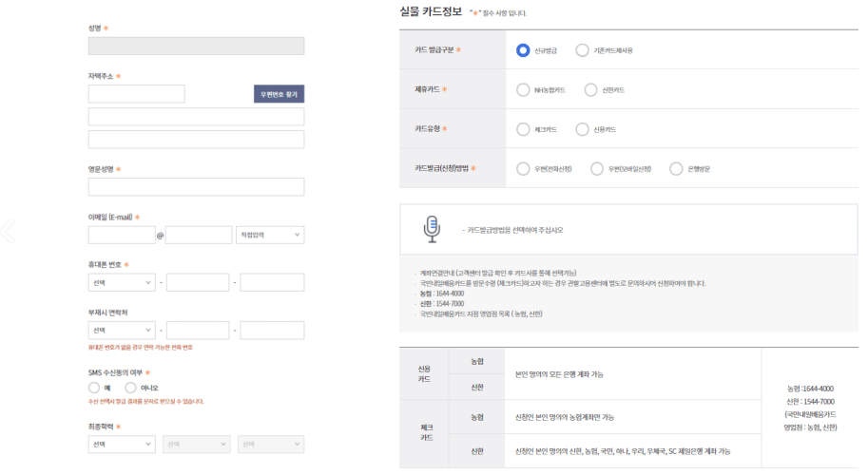Select 체크카드 card type
Image resolution: width=868 pixels, height=475 pixels.
(523, 129)
